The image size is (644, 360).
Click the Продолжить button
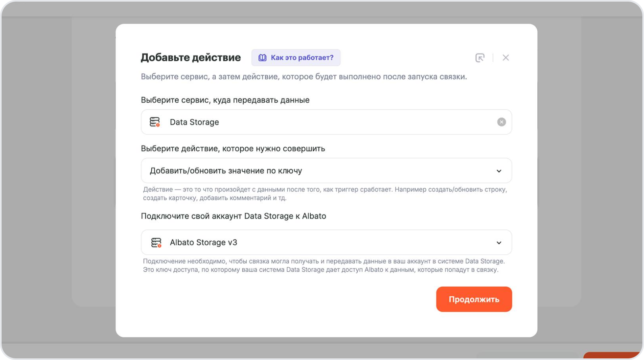[x=474, y=299]
